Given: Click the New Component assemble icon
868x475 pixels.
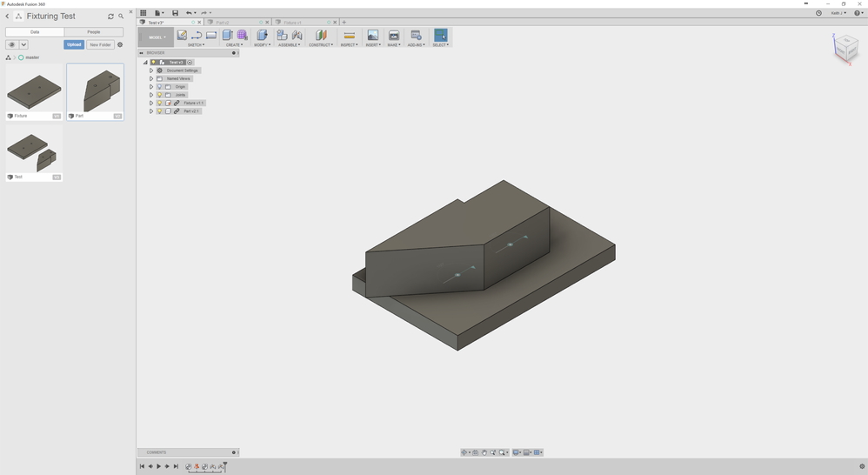Looking at the screenshot, I should 282,35.
